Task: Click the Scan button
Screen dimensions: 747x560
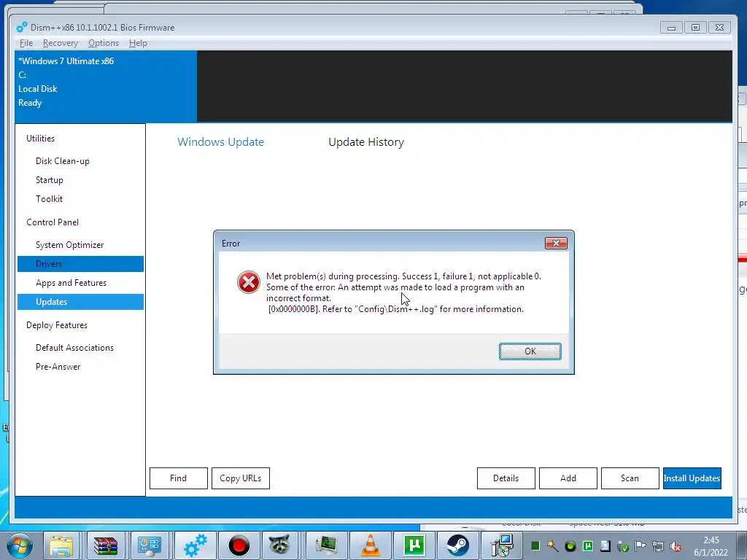Action: point(630,478)
